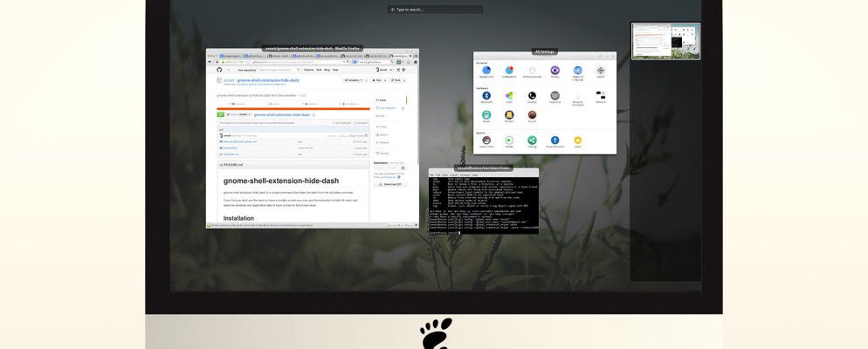Open the Search settings icon
868x349 pixels.
(601, 72)
